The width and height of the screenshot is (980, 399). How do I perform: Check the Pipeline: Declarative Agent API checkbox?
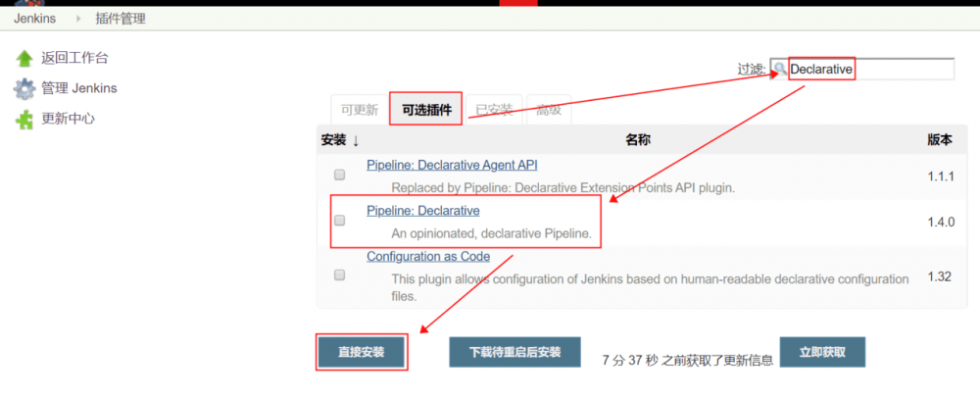point(339,175)
